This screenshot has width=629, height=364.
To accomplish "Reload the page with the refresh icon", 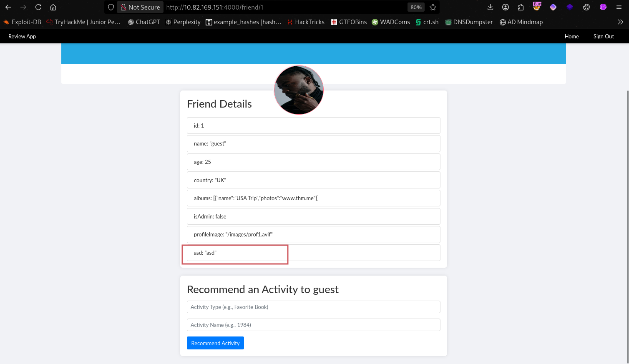I will tap(38, 7).
